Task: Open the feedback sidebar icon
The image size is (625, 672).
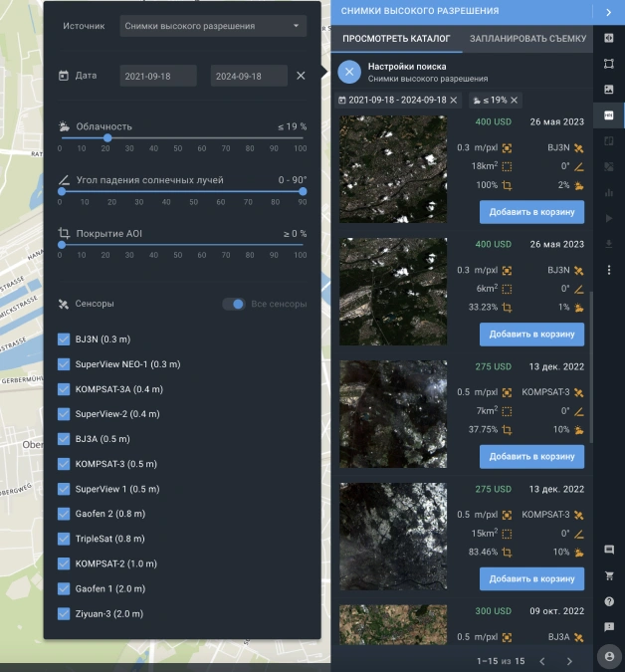Action: (609, 627)
